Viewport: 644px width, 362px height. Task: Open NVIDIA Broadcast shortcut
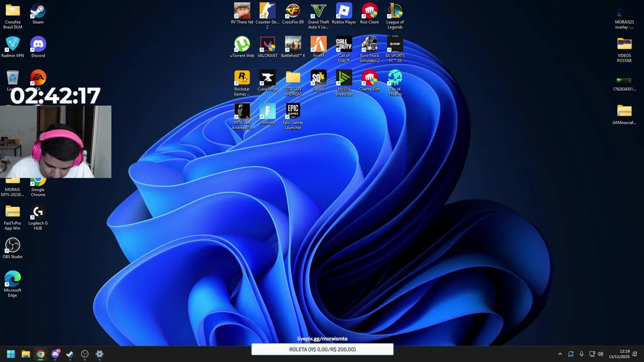pos(344,83)
